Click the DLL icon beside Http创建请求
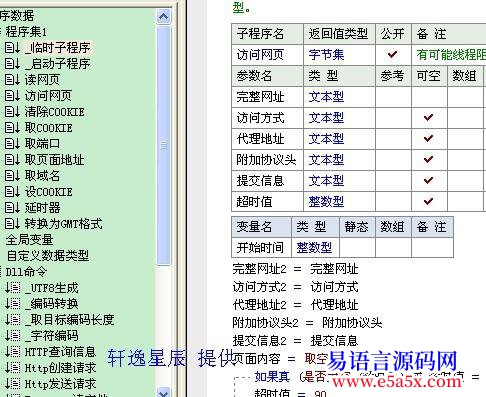The width and height of the screenshot is (486, 397). point(12,368)
